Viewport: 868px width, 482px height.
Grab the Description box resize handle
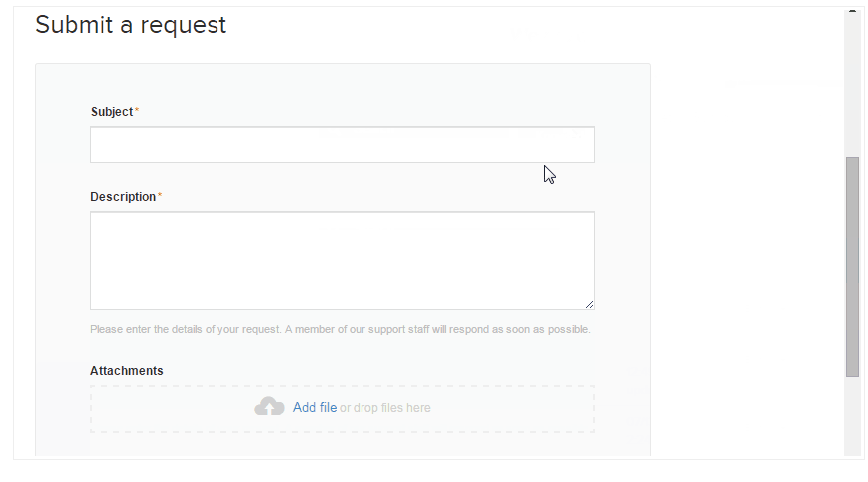click(589, 304)
